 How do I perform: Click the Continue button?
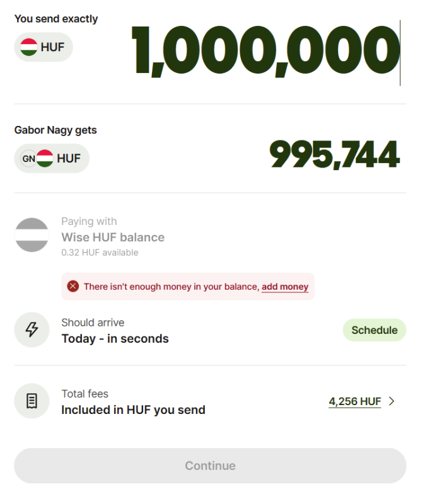[210, 466]
